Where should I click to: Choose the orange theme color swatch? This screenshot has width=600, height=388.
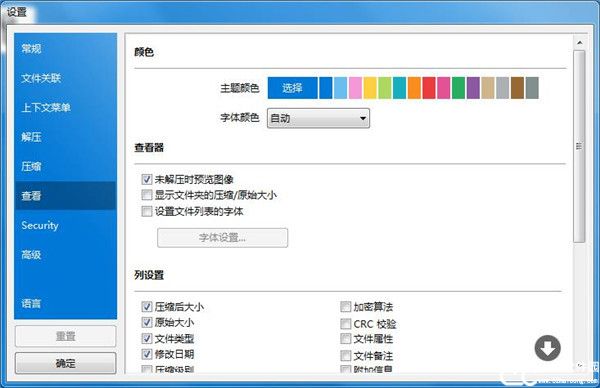[x=414, y=88]
